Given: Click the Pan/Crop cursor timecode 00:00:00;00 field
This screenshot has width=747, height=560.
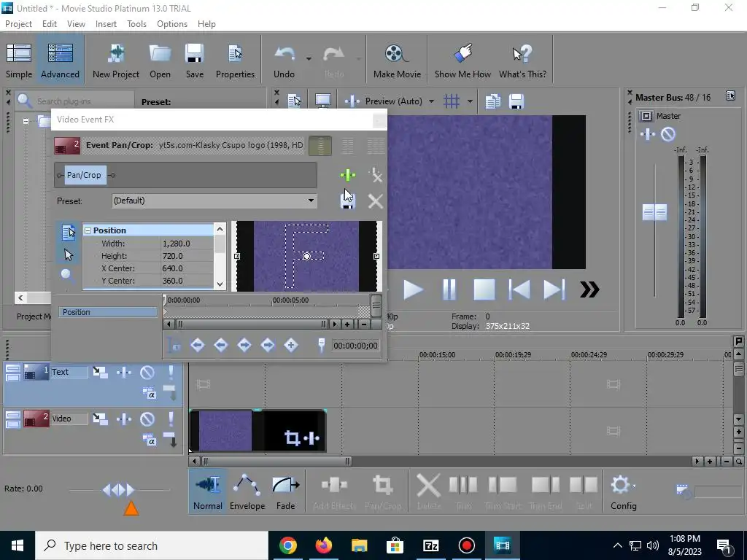Looking at the screenshot, I should tap(355, 346).
